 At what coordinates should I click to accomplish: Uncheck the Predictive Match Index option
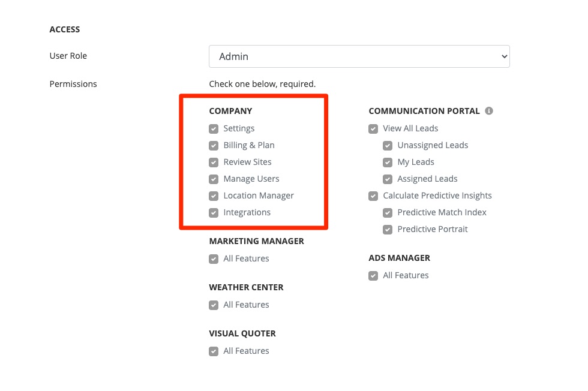388,213
